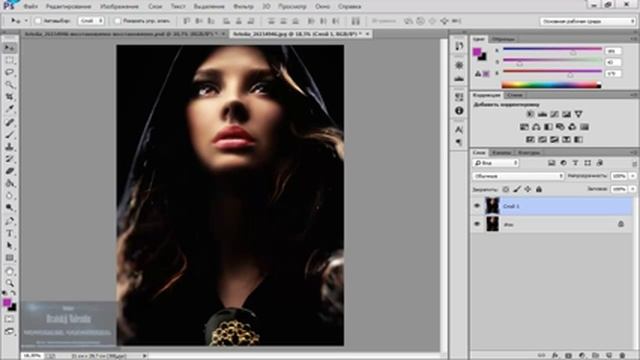Open the layer filter kind dropdown

pyautogui.click(x=496, y=163)
